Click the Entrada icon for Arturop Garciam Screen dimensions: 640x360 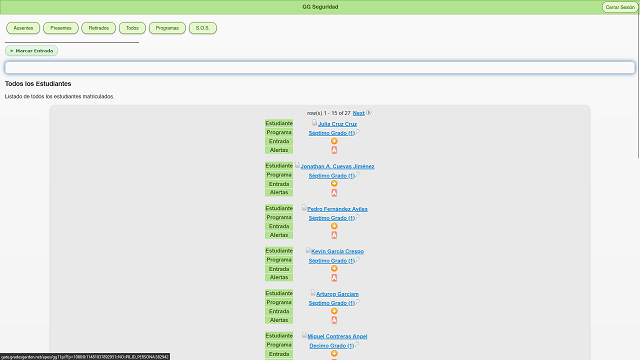click(334, 311)
